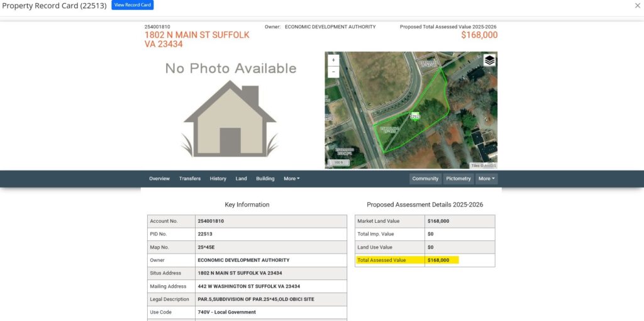
Task: Click the Community button
Action: 425,179
